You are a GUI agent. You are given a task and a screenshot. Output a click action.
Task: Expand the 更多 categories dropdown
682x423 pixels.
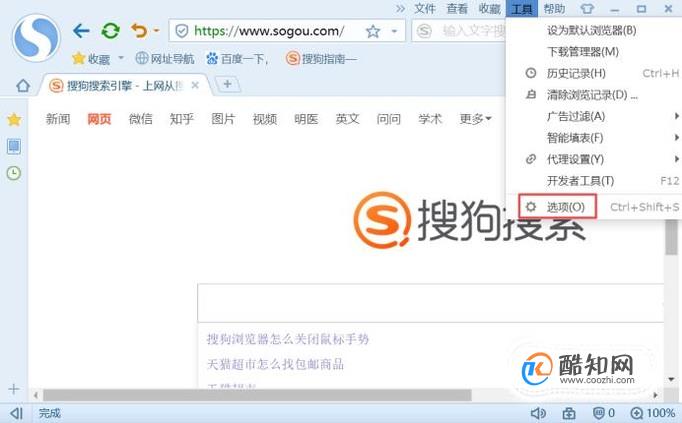pos(475,119)
